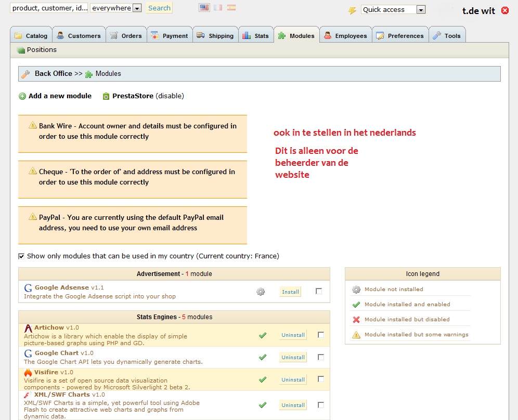The width and height of the screenshot is (518, 420).
Task: Click the Cheque warning triangle icon
Action: [32, 170]
